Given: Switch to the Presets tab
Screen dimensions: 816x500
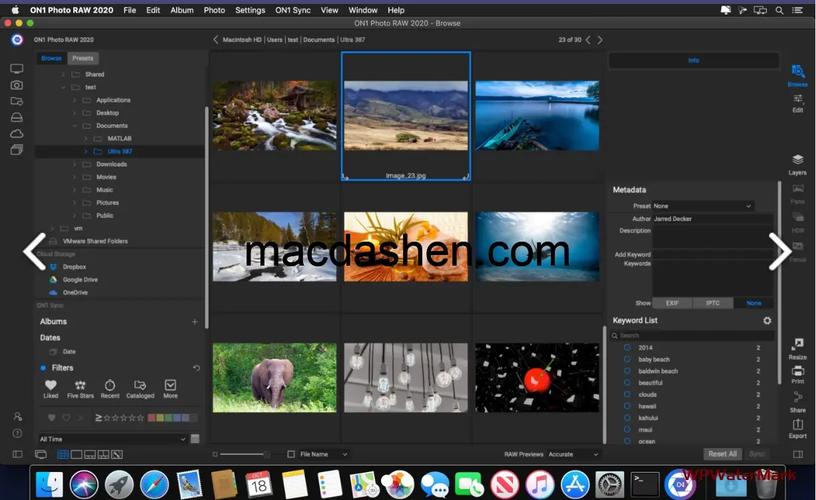Looking at the screenshot, I should (x=82, y=58).
